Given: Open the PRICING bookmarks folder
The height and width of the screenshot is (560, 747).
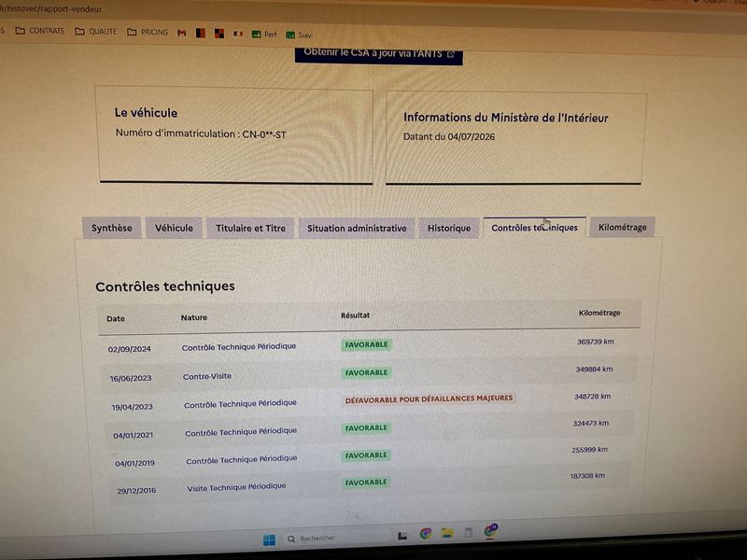Looking at the screenshot, I should point(148,32).
